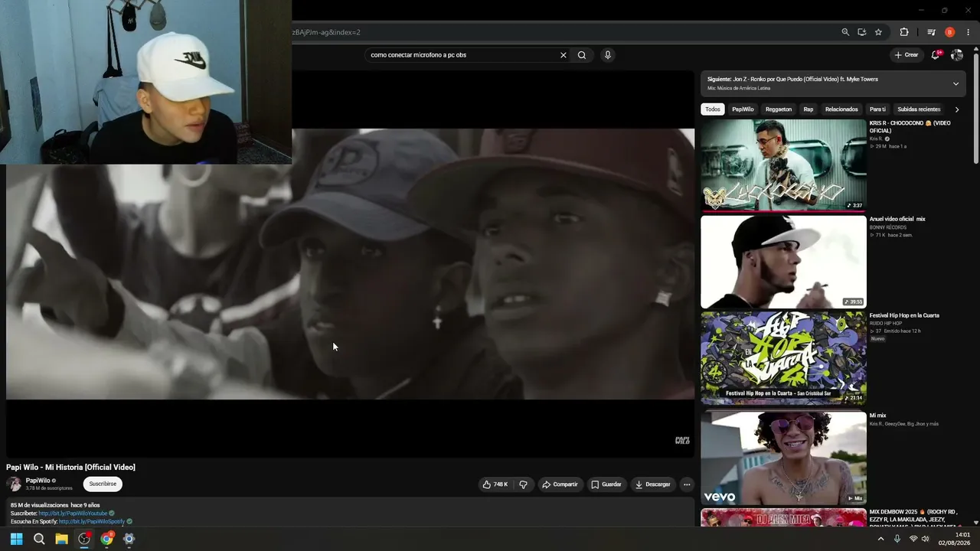The height and width of the screenshot is (551, 980).
Task: Open the Settings gear app in taskbar
Action: pos(129,539)
